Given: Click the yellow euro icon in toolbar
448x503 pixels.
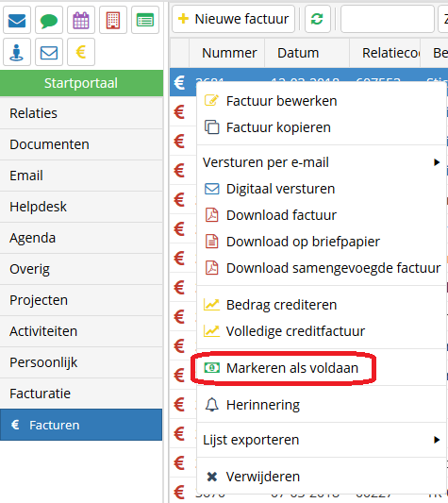Looking at the screenshot, I should [81, 52].
